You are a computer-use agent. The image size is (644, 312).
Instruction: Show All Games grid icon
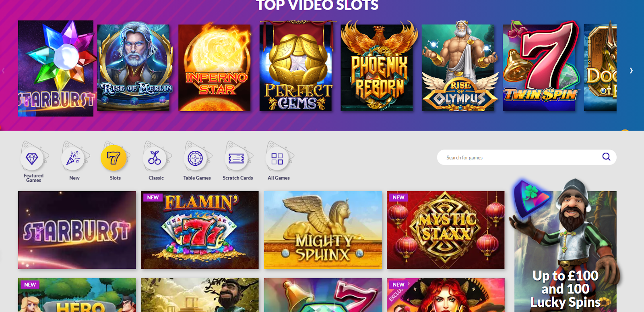[x=277, y=158]
